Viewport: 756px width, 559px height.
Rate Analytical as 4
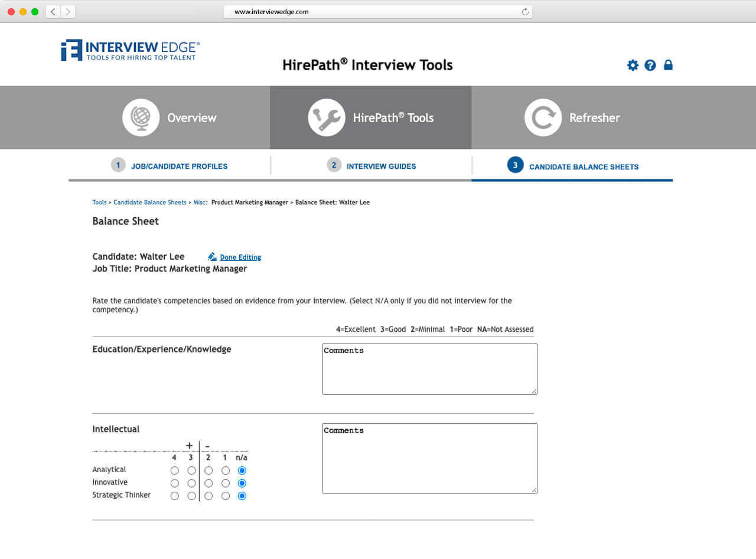[x=174, y=471]
